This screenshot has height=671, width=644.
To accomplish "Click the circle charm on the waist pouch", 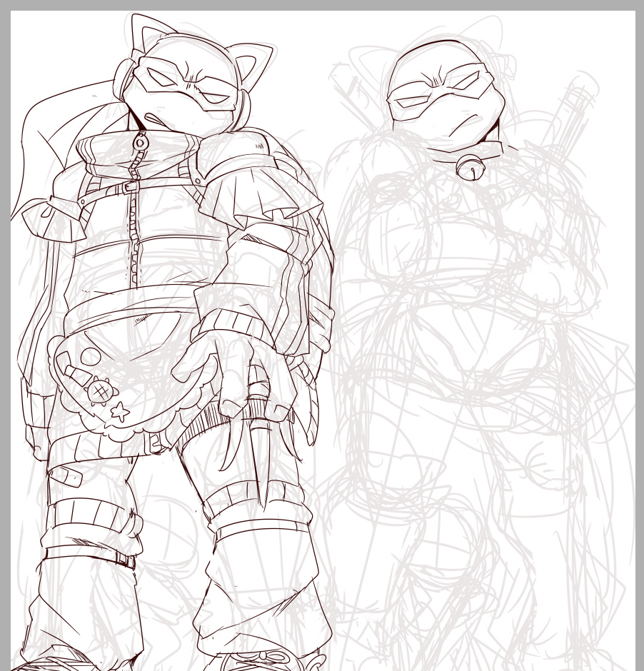I will tap(91, 355).
